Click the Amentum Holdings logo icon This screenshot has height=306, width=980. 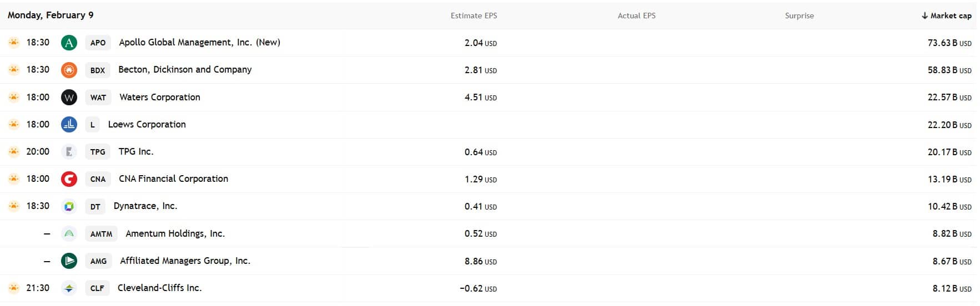click(x=69, y=234)
